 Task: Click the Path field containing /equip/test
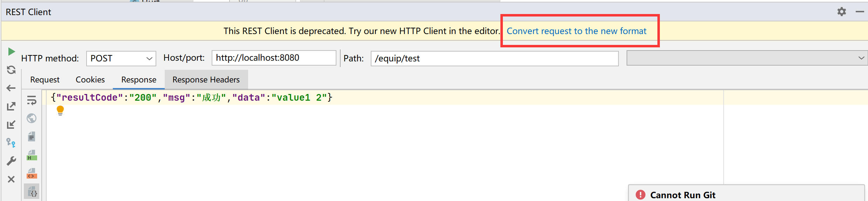pyautogui.click(x=494, y=58)
